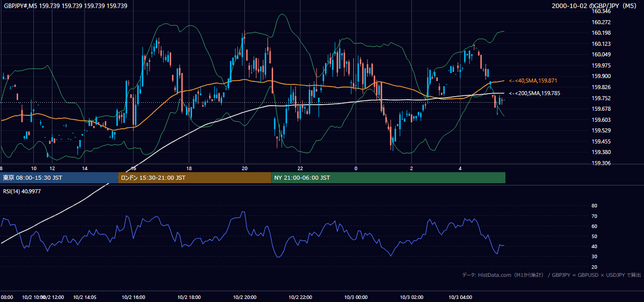Click the 10/2 14:05 time axis label

[85, 297]
